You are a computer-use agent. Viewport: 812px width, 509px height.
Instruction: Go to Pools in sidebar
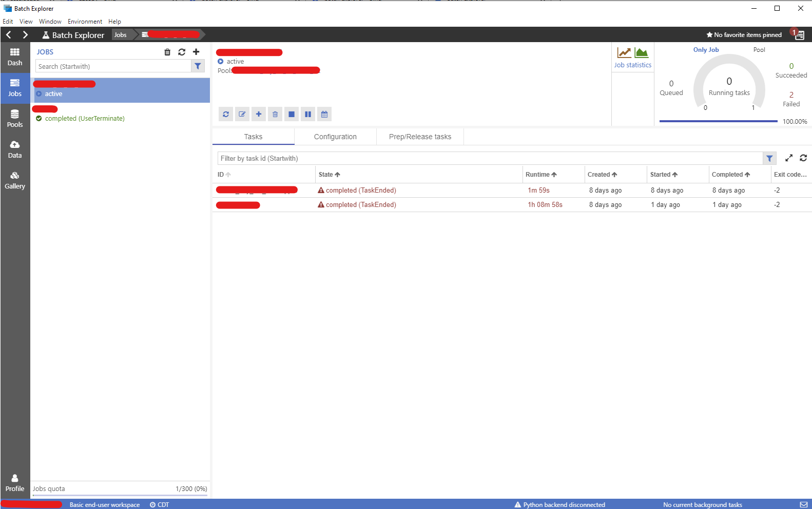coord(15,119)
